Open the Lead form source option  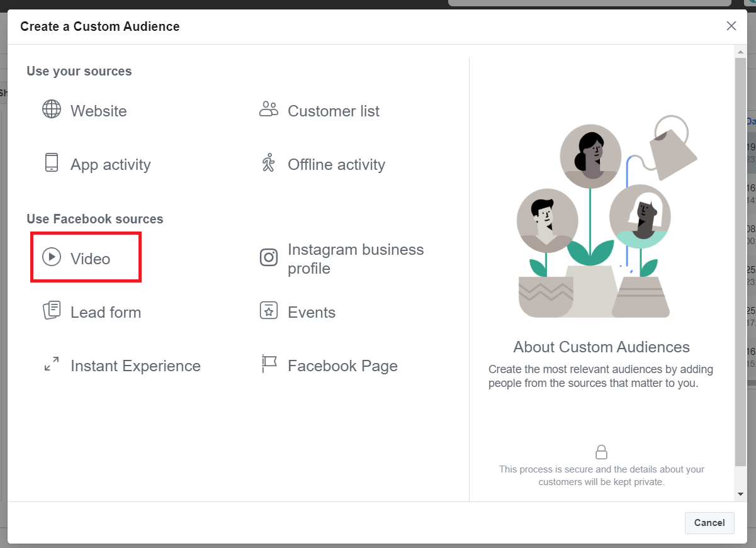[106, 313]
